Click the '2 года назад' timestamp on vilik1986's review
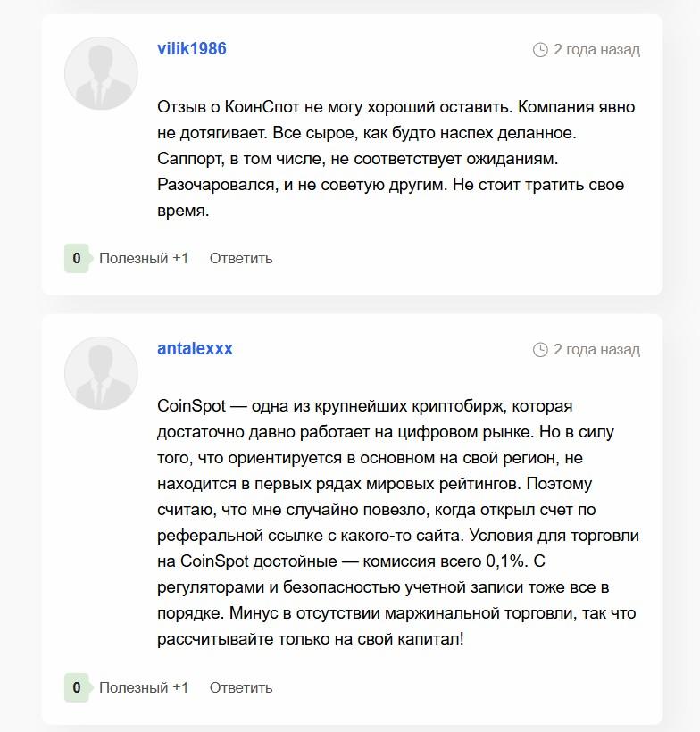Viewport: 700px width, 732px height. pos(596,50)
